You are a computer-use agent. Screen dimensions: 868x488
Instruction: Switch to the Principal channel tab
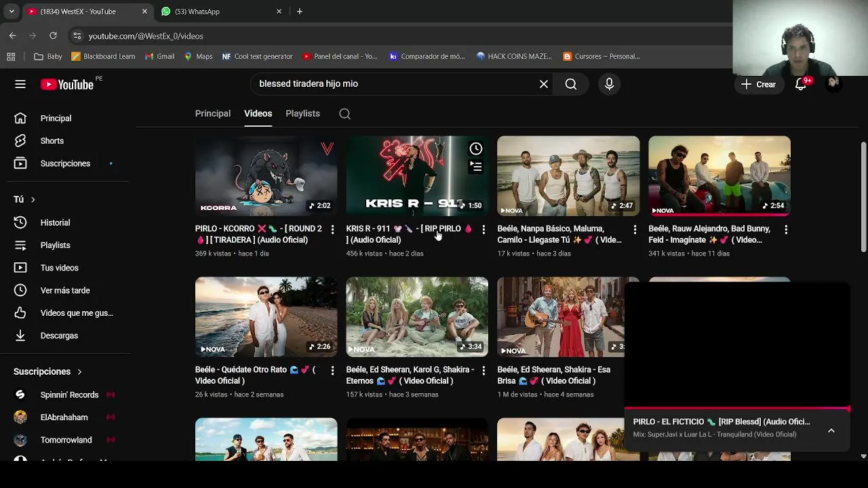[x=213, y=114]
